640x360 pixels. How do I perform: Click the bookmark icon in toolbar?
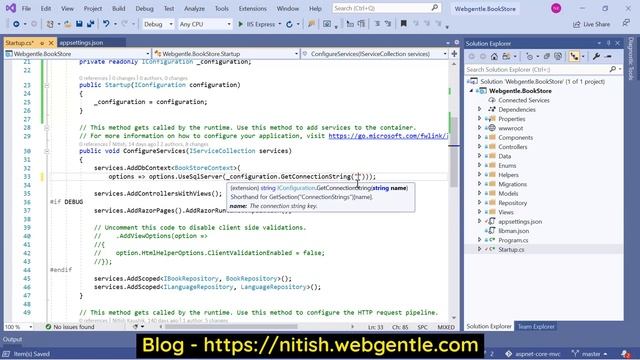pyautogui.click(x=403, y=24)
